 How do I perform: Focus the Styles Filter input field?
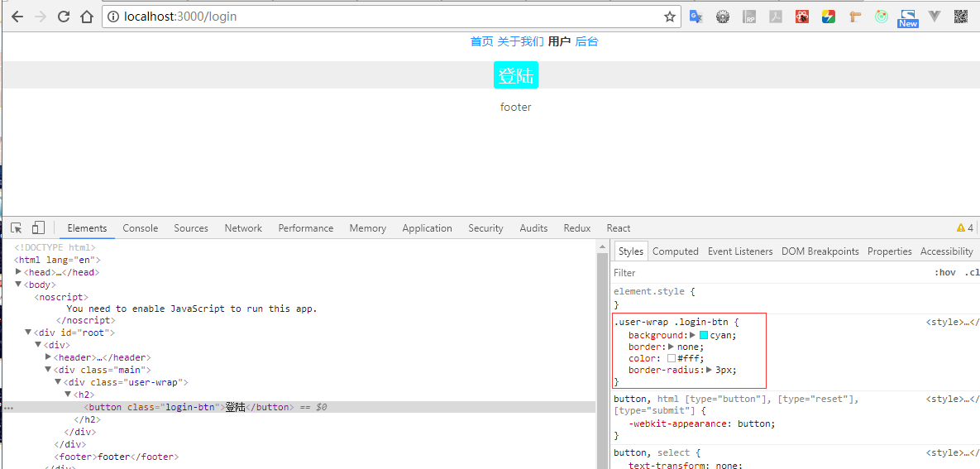769,273
